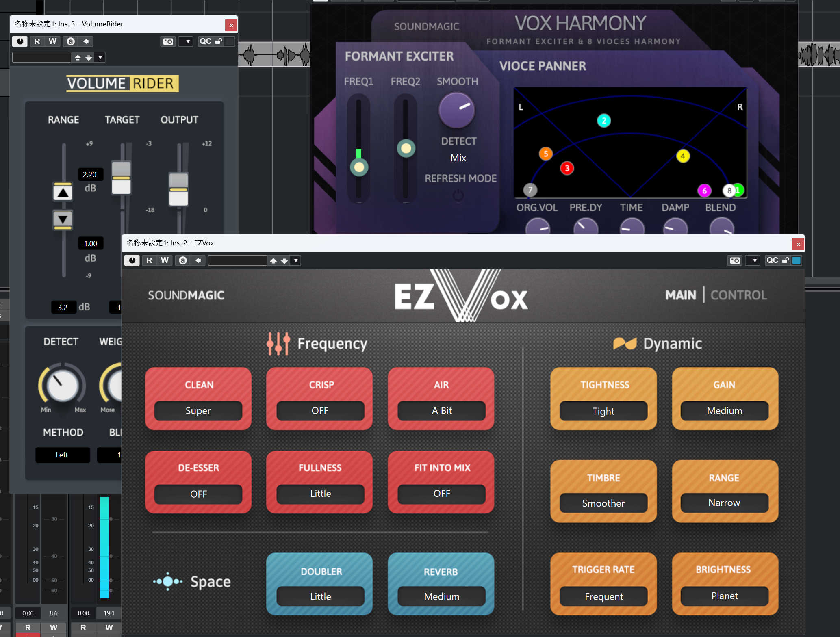
Task: Open FULLNESS dropdown showing Little
Action: point(320,494)
